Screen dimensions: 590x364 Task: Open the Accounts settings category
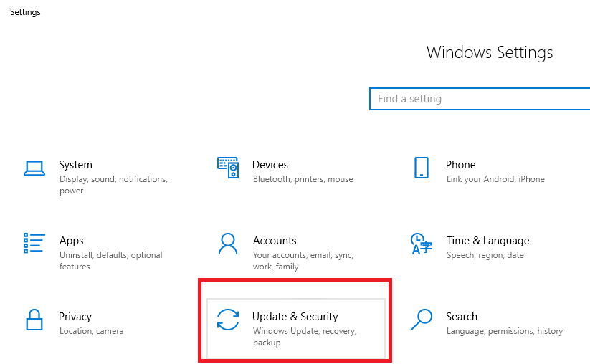(275, 241)
